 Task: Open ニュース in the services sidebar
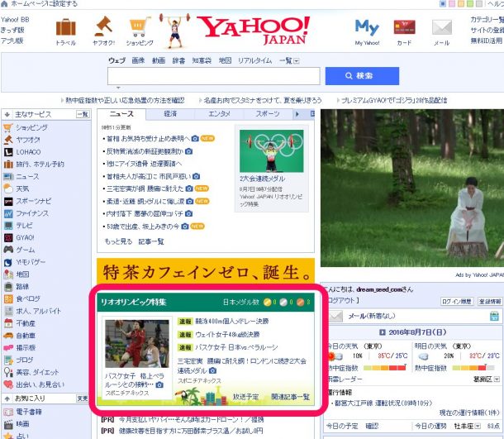click(27, 176)
